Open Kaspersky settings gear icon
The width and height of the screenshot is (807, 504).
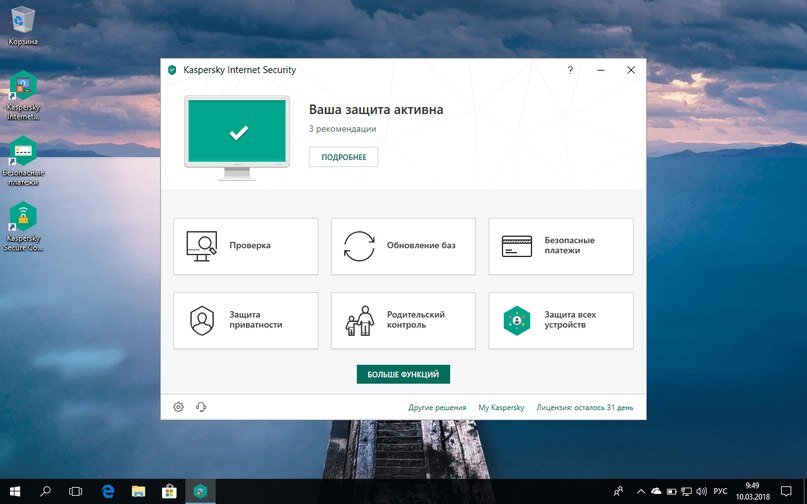179,407
